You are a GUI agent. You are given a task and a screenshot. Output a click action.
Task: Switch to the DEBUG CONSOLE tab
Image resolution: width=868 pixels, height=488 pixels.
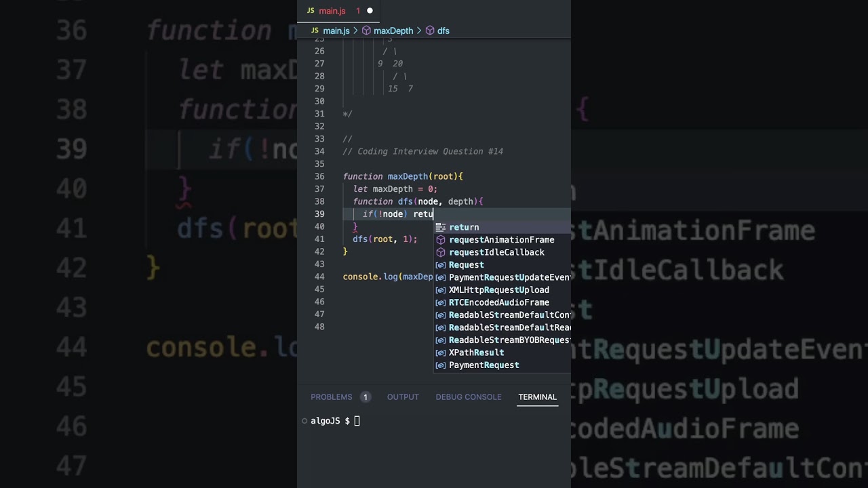(x=469, y=397)
